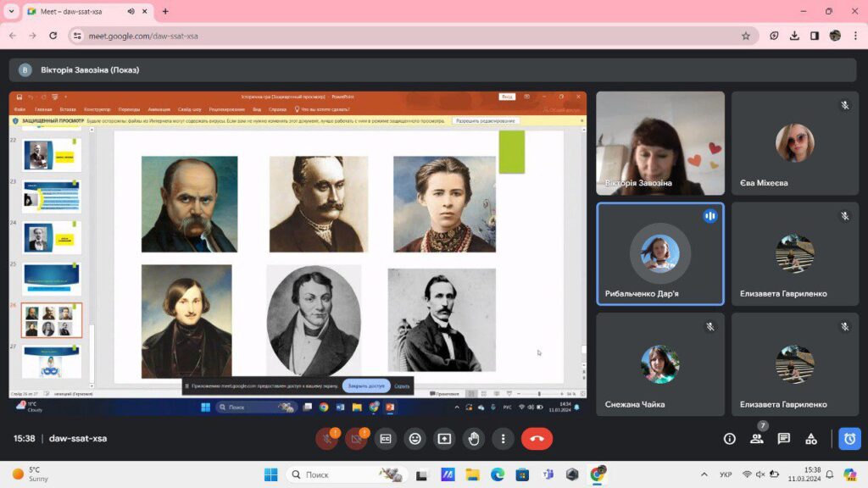Click Скрыть link in sharing bar
The height and width of the screenshot is (488, 868).
click(x=402, y=385)
